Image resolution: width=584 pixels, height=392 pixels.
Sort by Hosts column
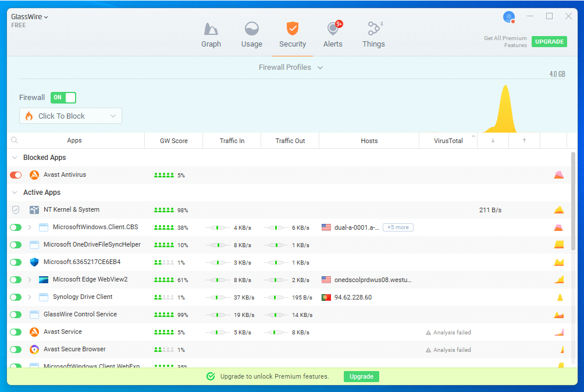(x=369, y=141)
